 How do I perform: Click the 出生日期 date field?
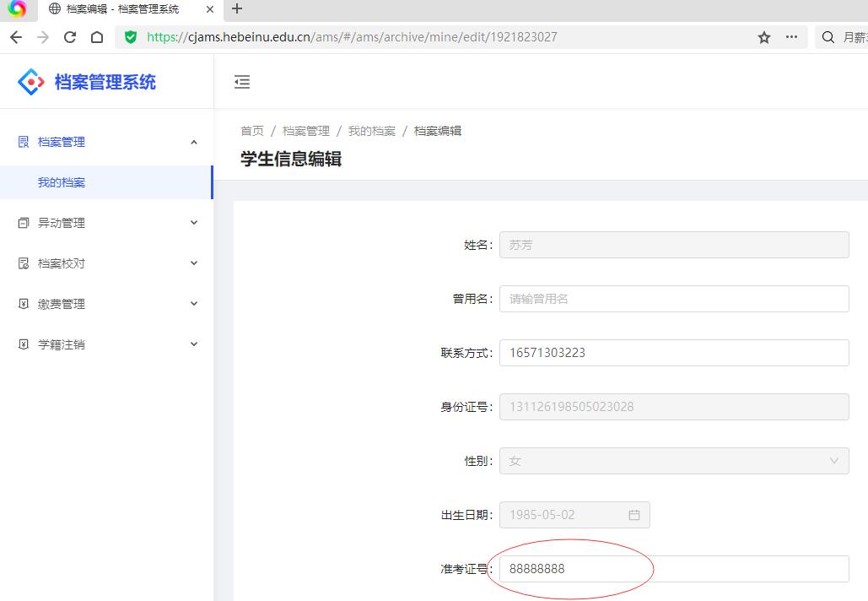574,515
